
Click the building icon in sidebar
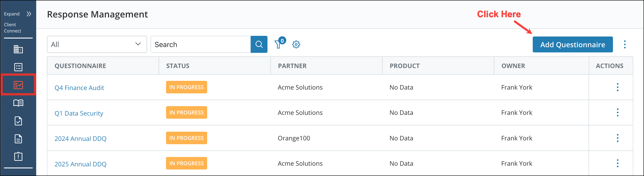(x=18, y=49)
